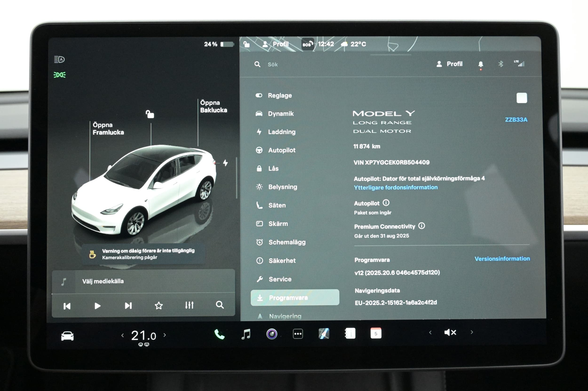Open the Phone app in dock
This screenshot has width=588, height=391.
(219, 334)
